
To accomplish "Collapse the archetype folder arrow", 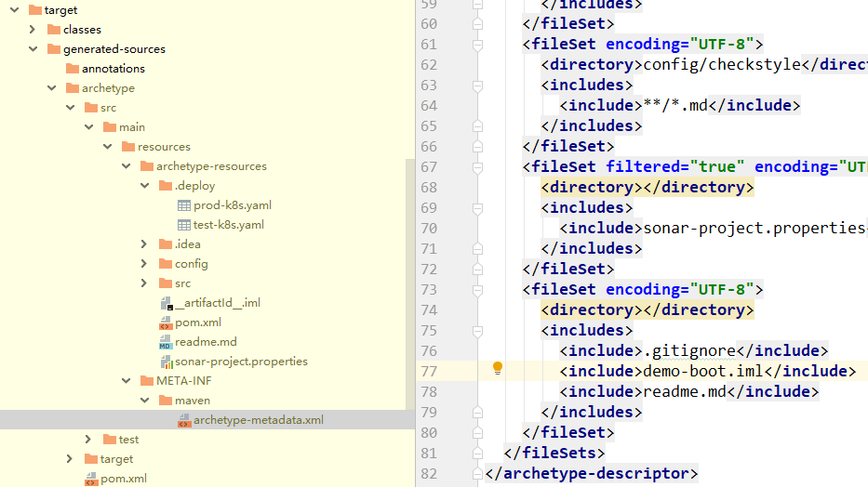I will point(51,88).
